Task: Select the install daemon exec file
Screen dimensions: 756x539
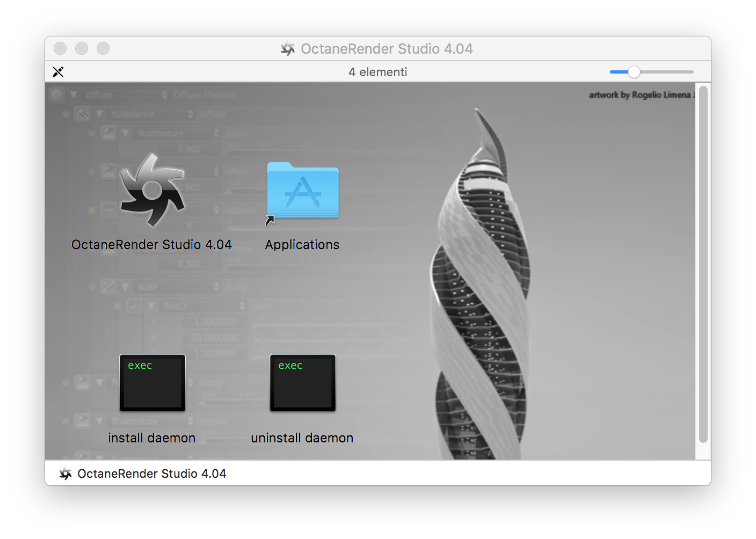Action: (x=152, y=383)
